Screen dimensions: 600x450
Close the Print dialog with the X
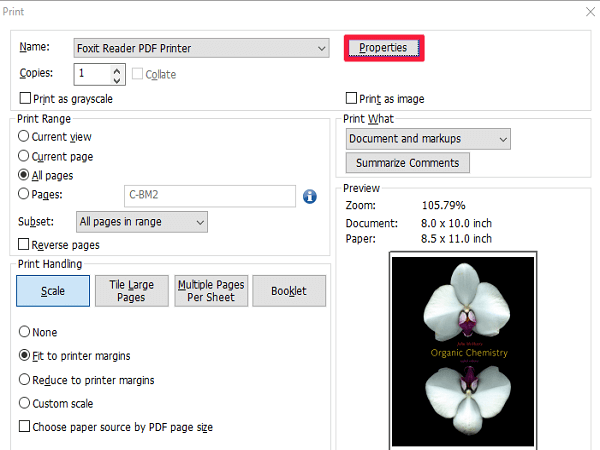[x=590, y=12]
